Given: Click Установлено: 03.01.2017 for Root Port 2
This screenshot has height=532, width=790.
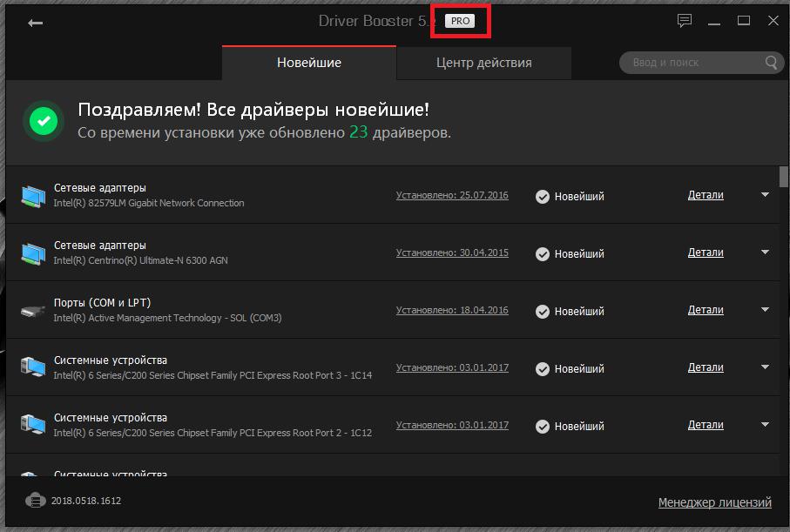Looking at the screenshot, I should point(452,425).
